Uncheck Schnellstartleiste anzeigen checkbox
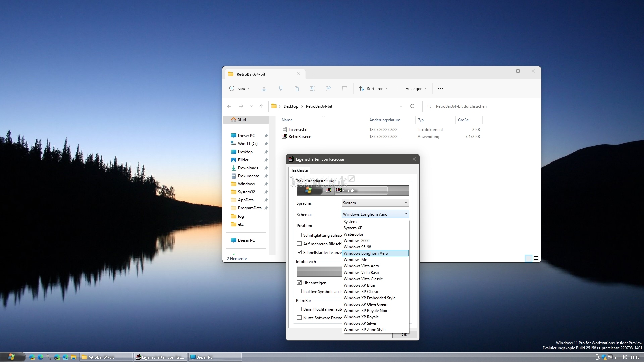644x362 pixels. click(299, 252)
